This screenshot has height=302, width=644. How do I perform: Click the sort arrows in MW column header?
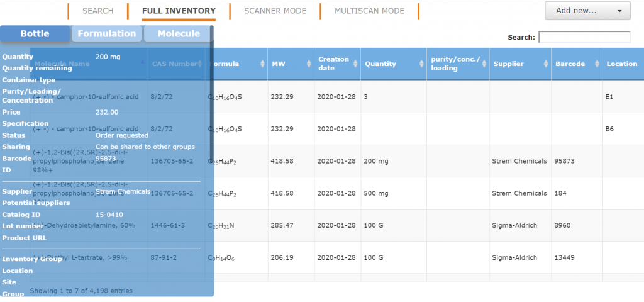308,64
